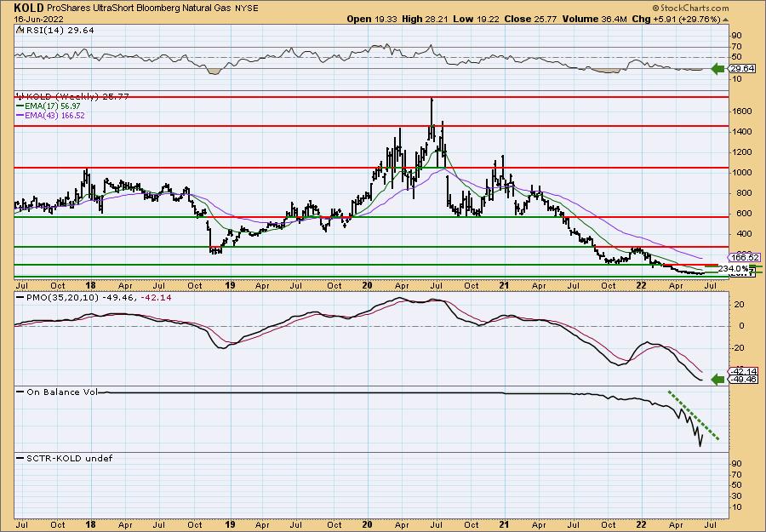Click the 70 level label on the RSI axis
This screenshot has height=532, width=766.
(737, 47)
